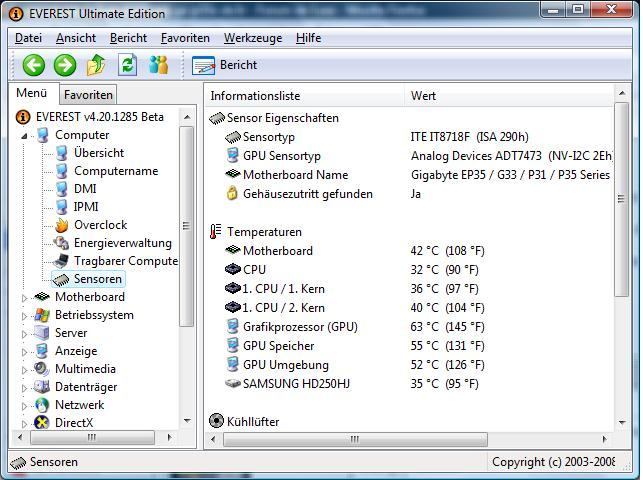Switch to the Favoriten tab
The width and height of the screenshot is (643, 480).
click(88, 95)
